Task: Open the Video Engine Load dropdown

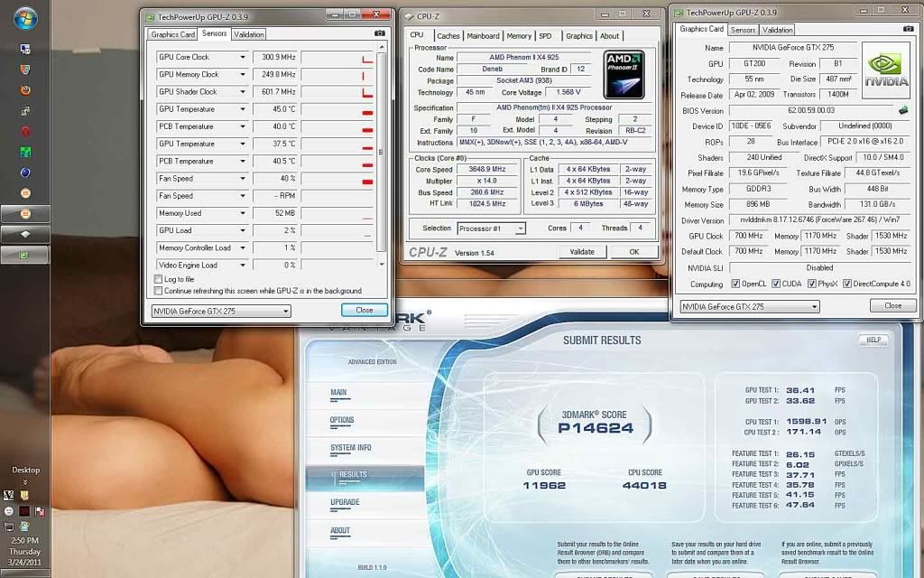Action: pos(242,266)
